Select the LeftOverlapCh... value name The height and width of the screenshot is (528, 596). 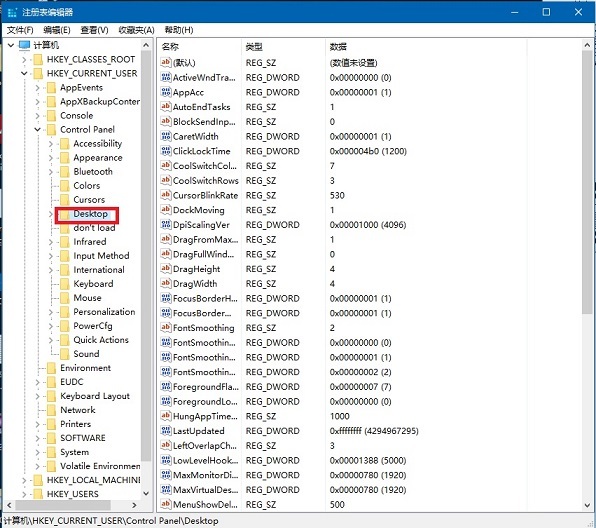tap(204, 446)
